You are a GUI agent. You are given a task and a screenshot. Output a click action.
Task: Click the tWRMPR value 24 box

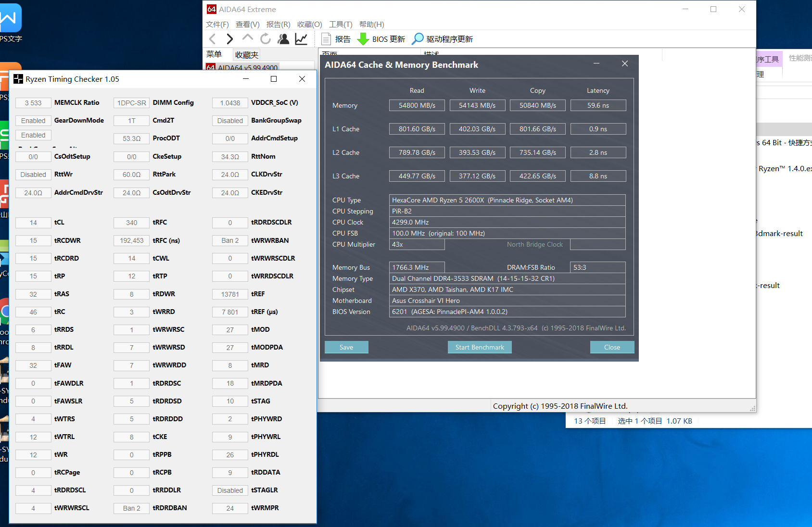pyautogui.click(x=230, y=508)
